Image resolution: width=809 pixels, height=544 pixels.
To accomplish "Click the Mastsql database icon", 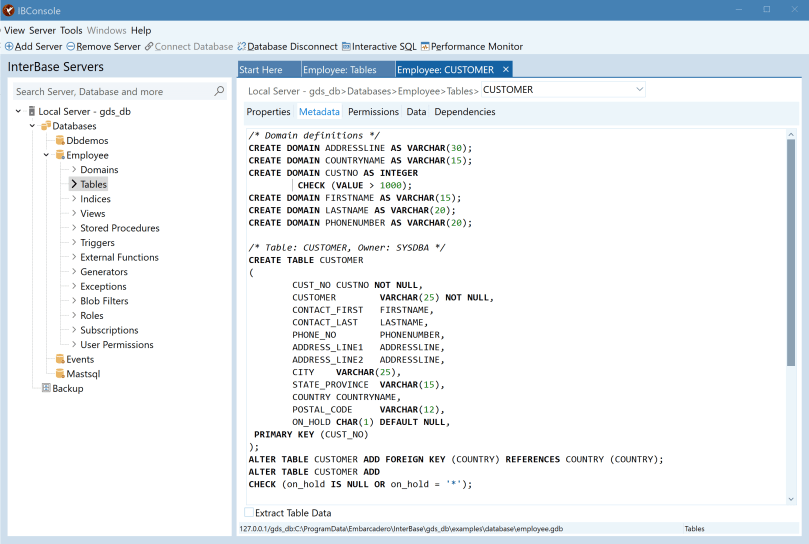I will click(x=60, y=374).
